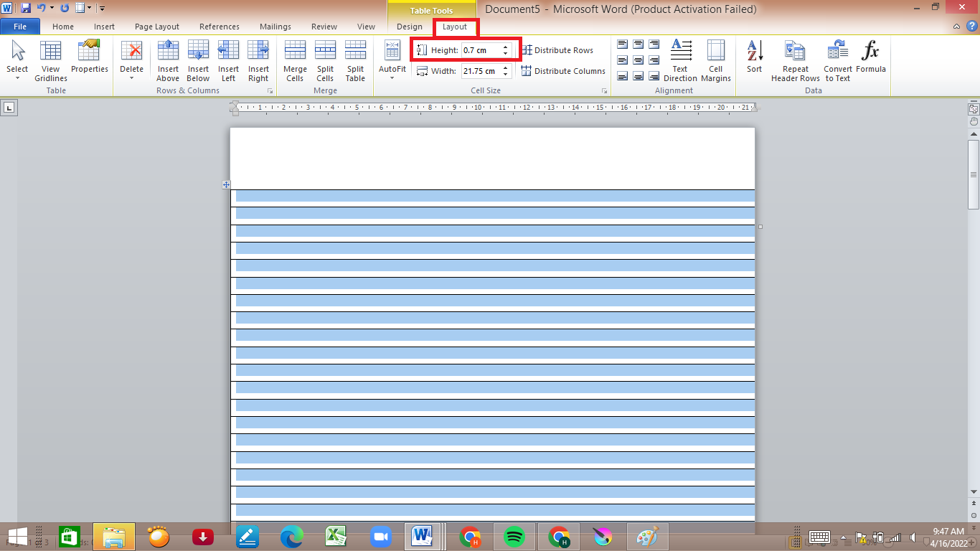Open the Select dropdown in Table group
The width and height of the screenshot is (980, 551).
coord(17,62)
